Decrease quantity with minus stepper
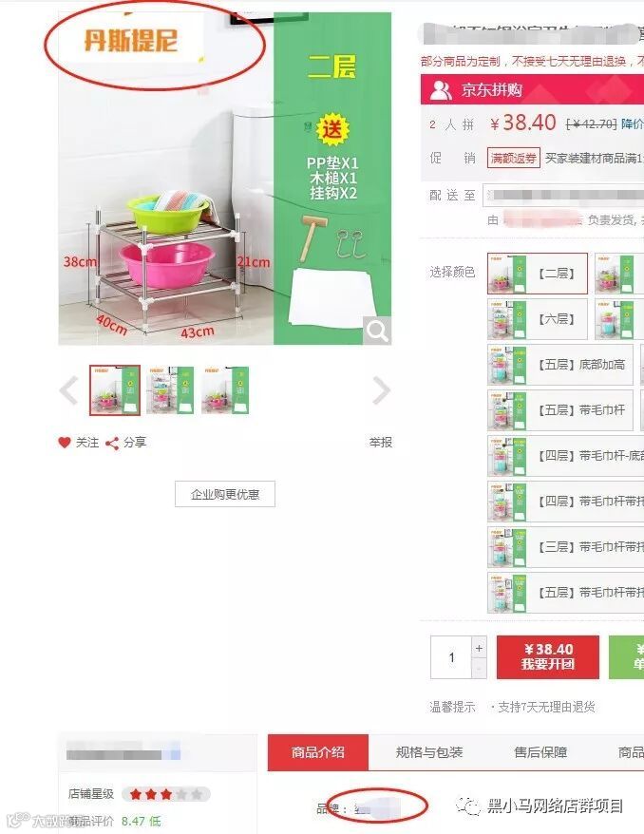Screen dimensions: 644x834 [479, 668]
